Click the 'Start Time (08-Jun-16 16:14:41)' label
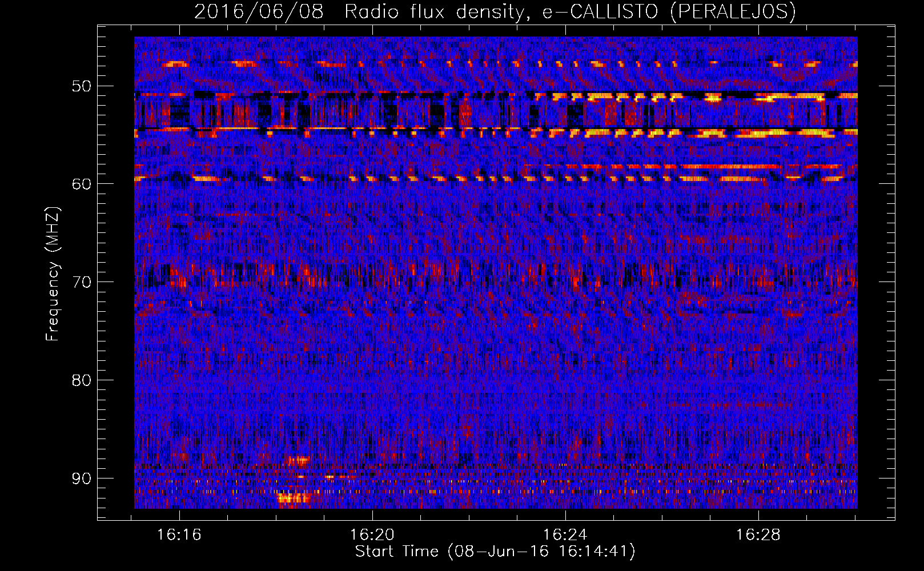 tap(495, 552)
